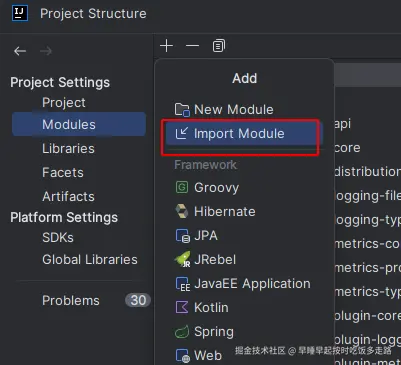Screen dimensions: 401x365
Task: Select Groovy framework entry
Action: 244,187
